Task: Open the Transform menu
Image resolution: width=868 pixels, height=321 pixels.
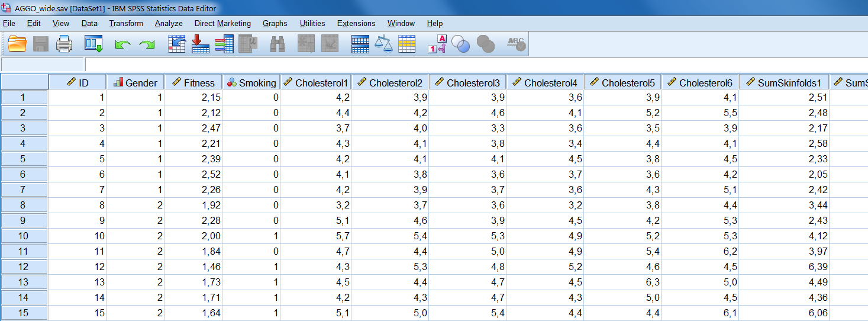Action: pos(126,23)
